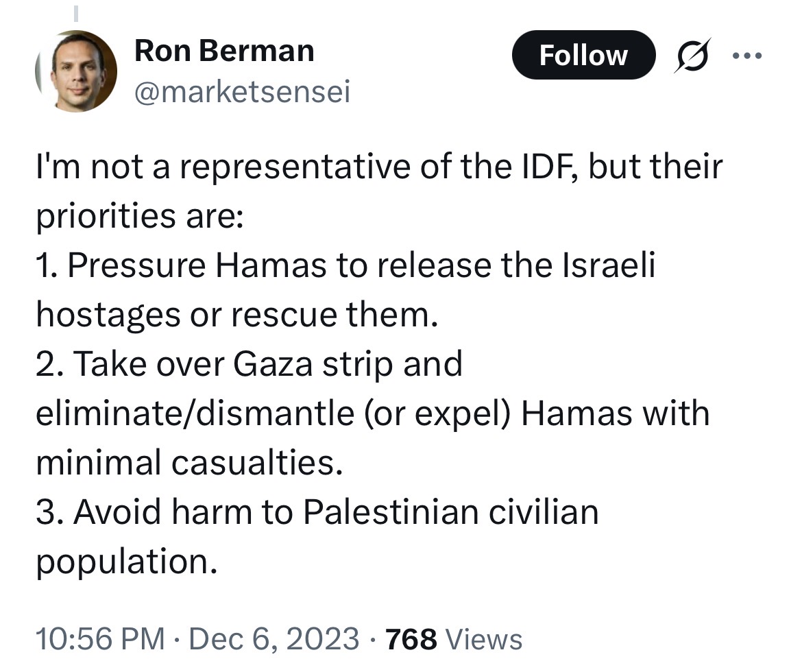Select the priority 2 Take over Gaza line
This screenshot has height=672, width=802.
249,364
